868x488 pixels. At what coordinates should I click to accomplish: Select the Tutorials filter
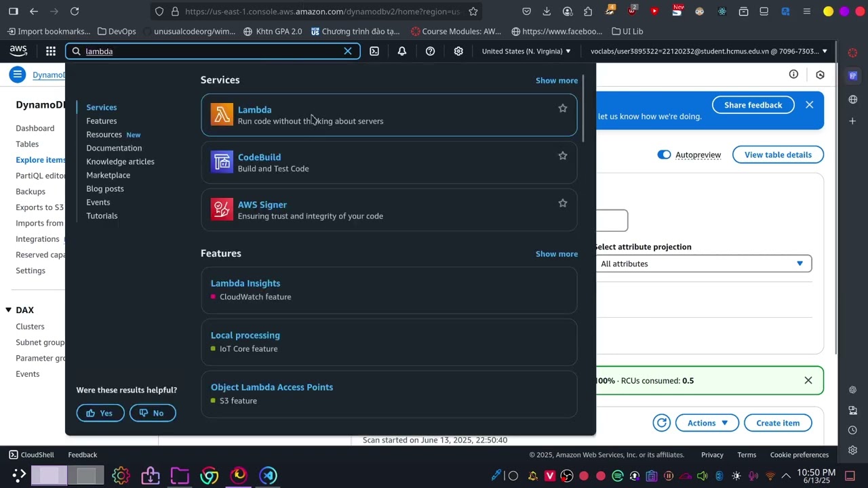pyautogui.click(x=102, y=216)
